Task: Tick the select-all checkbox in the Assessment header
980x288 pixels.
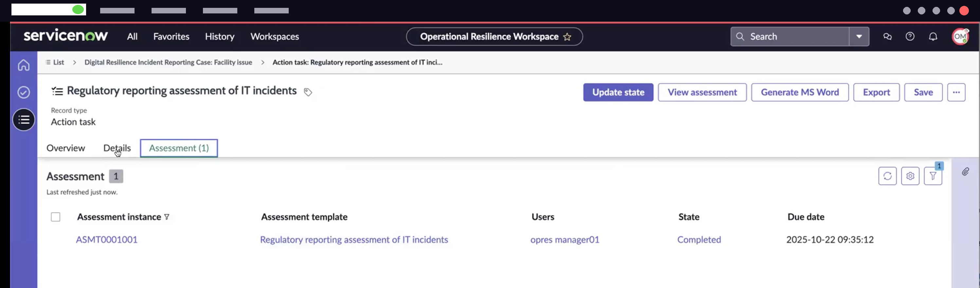Action: pyautogui.click(x=56, y=217)
